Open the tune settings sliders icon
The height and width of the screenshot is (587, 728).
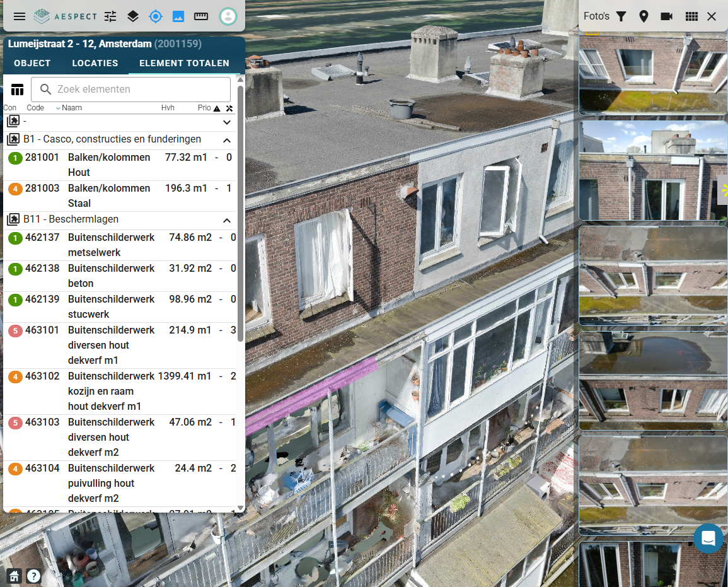coord(110,17)
